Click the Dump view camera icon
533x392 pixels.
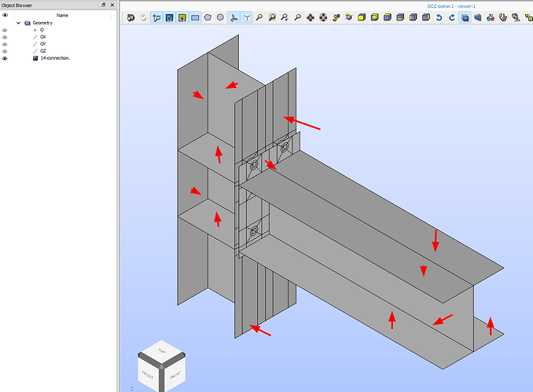click(130, 16)
